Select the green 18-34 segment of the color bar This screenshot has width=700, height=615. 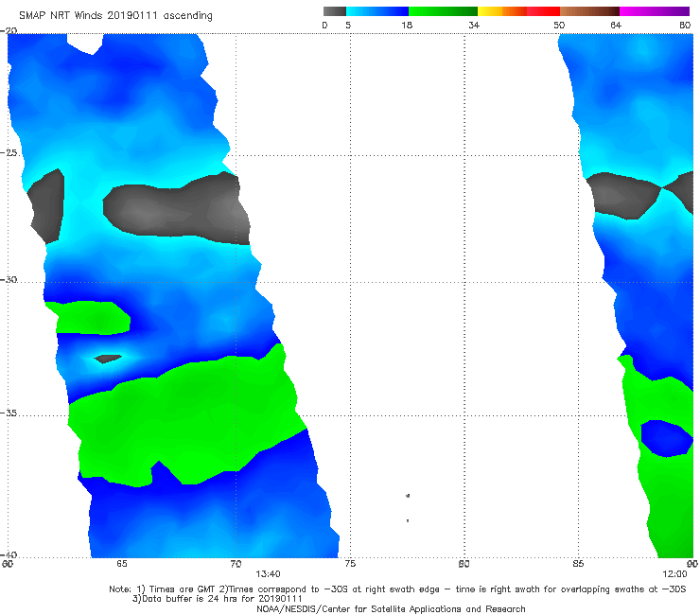pyautogui.click(x=443, y=11)
